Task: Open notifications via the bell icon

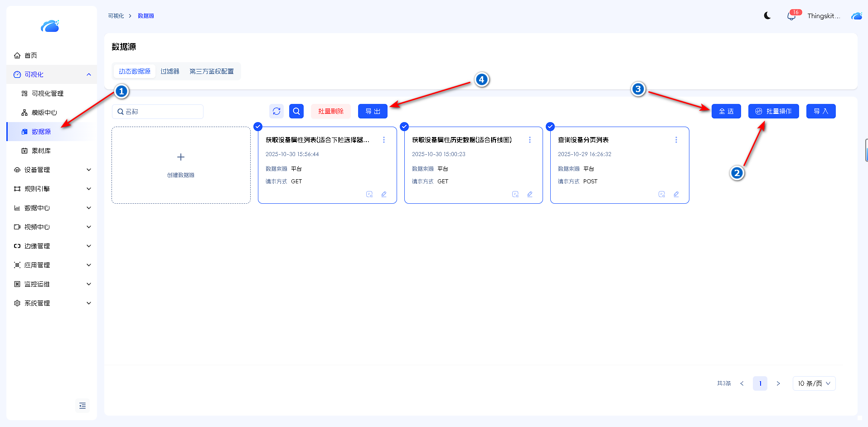Action: (x=791, y=16)
